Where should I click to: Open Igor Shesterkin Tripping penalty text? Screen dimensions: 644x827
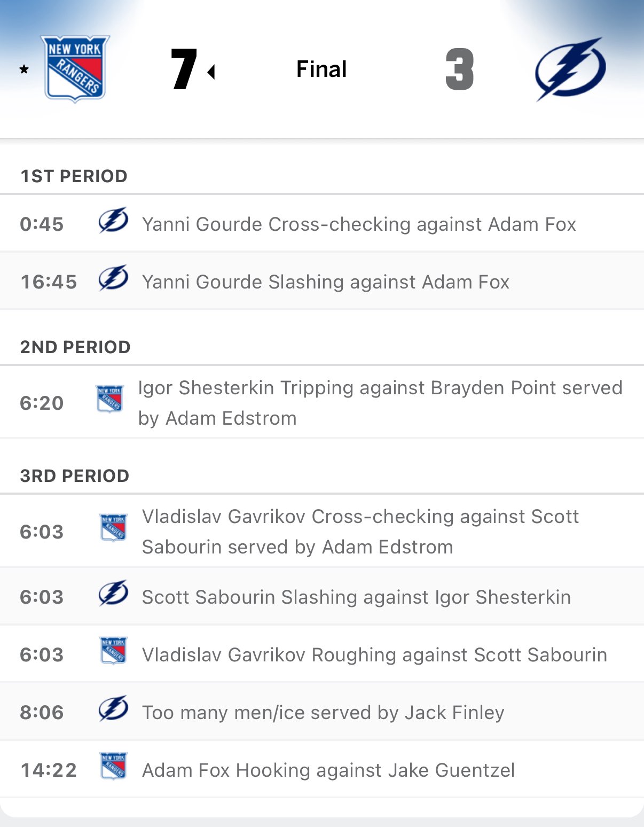(380, 403)
